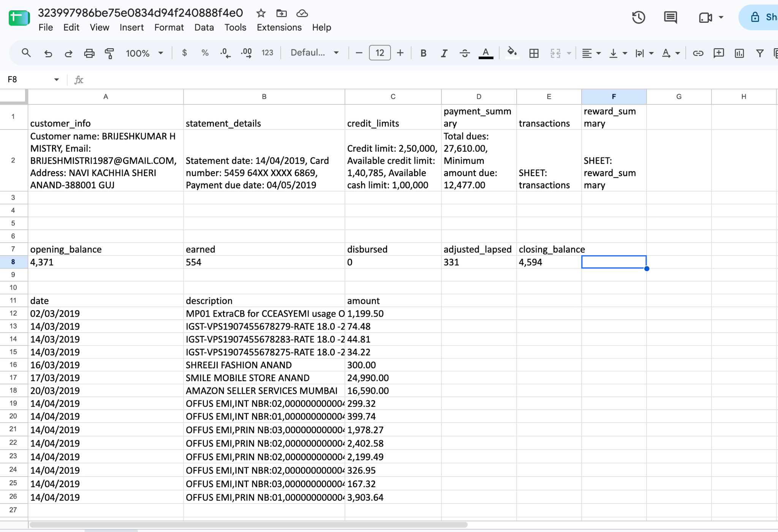
Task: Click the insert link icon
Action: 698,53
